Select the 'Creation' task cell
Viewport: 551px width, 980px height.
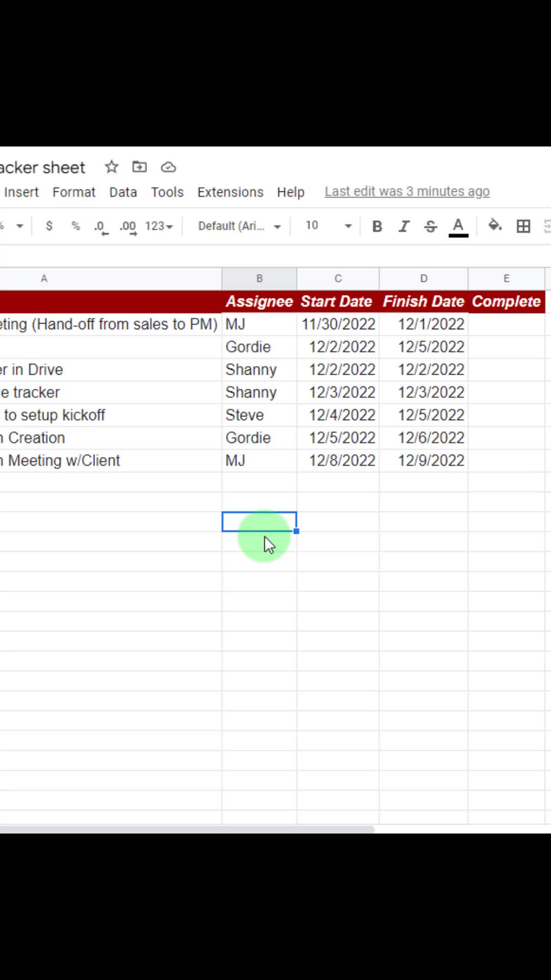(111, 438)
